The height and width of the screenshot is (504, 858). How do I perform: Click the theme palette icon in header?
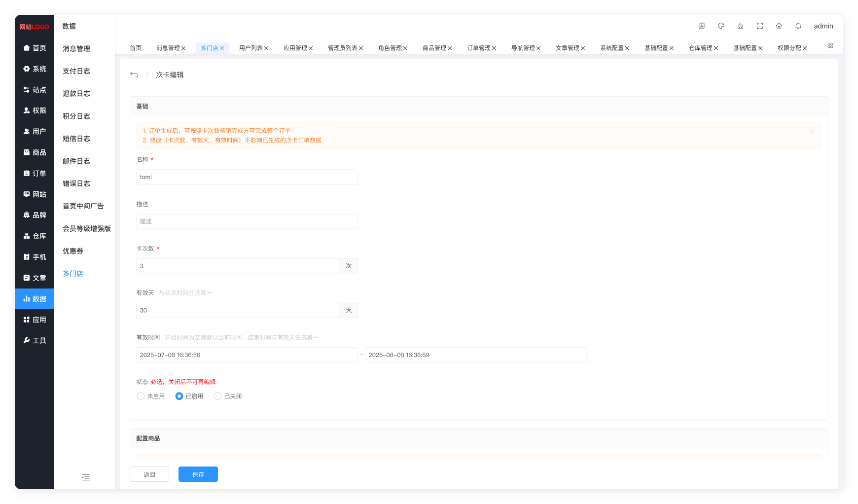tap(721, 26)
